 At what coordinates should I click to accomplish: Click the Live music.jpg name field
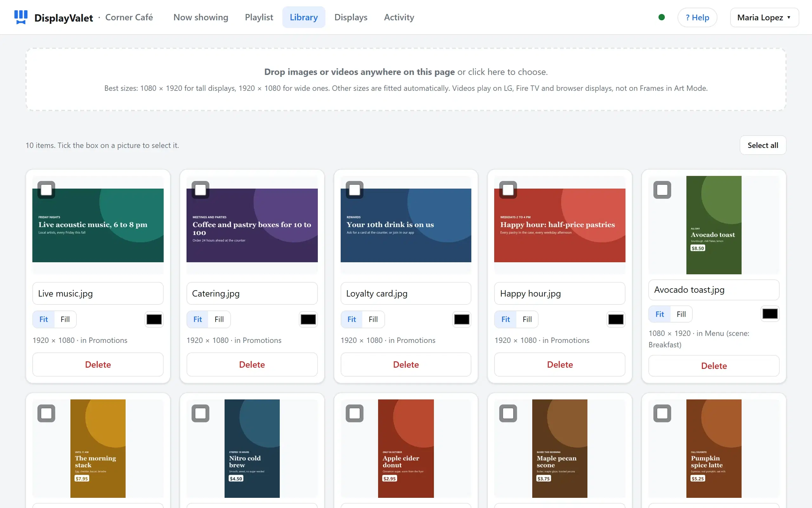[98, 293]
